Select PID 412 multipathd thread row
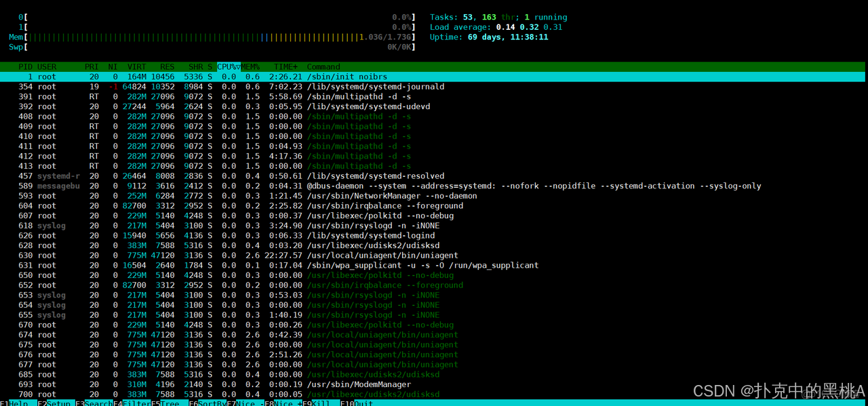Screen dimensions: 868x406 coord(434,156)
